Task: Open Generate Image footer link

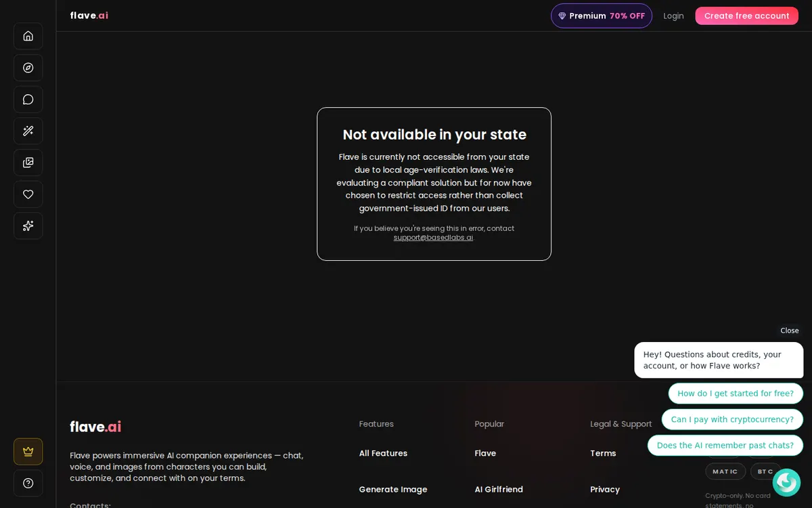Action: point(393,489)
